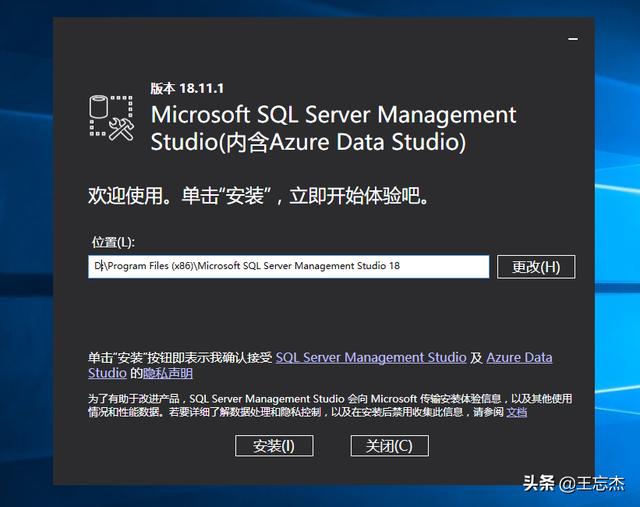Open the SQL Server Management Studio license link
The image size is (640, 507).
tap(371, 357)
